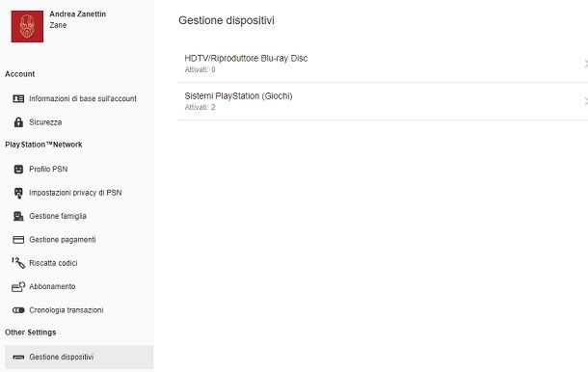Click the Gestione dispositivi page heading
This screenshot has width=588, height=372.
(227, 20)
